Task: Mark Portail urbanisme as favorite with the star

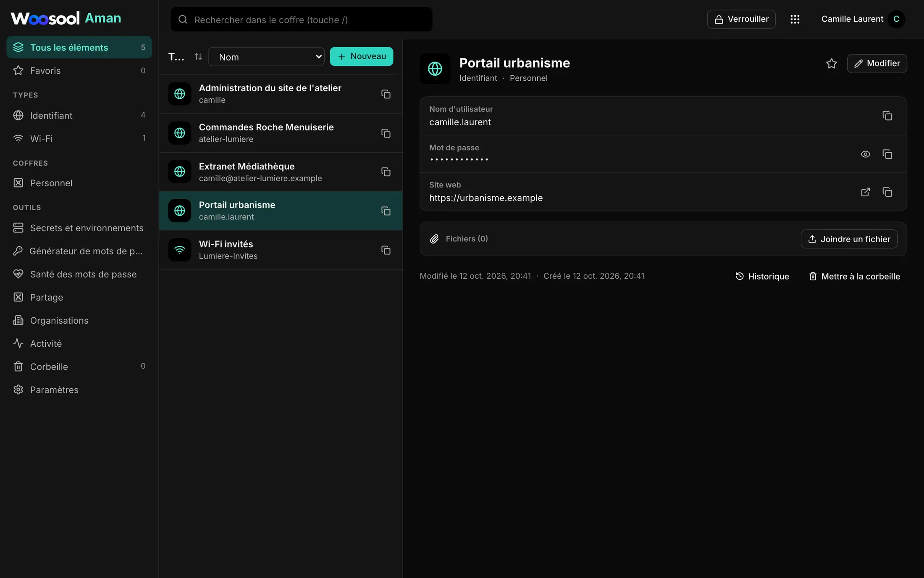Action: (831, 63)
